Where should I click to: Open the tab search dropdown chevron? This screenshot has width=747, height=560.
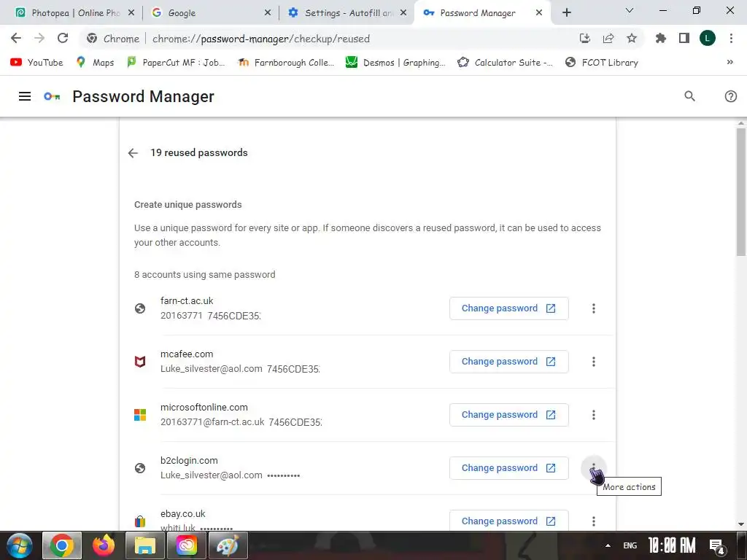(630, 10)
